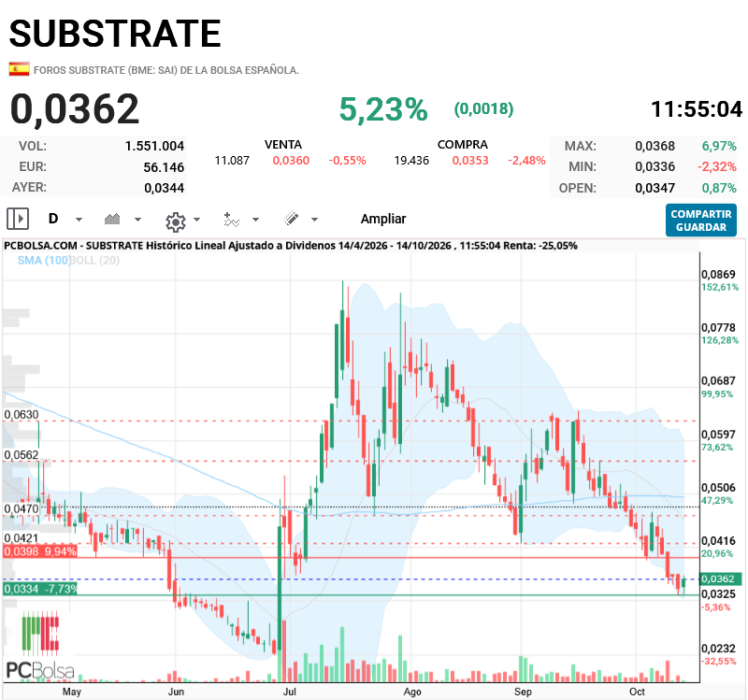Viewport: 748px width, 700px height.
Task: Click the PCBolsa logo on the chart
Action: (40, 646)
